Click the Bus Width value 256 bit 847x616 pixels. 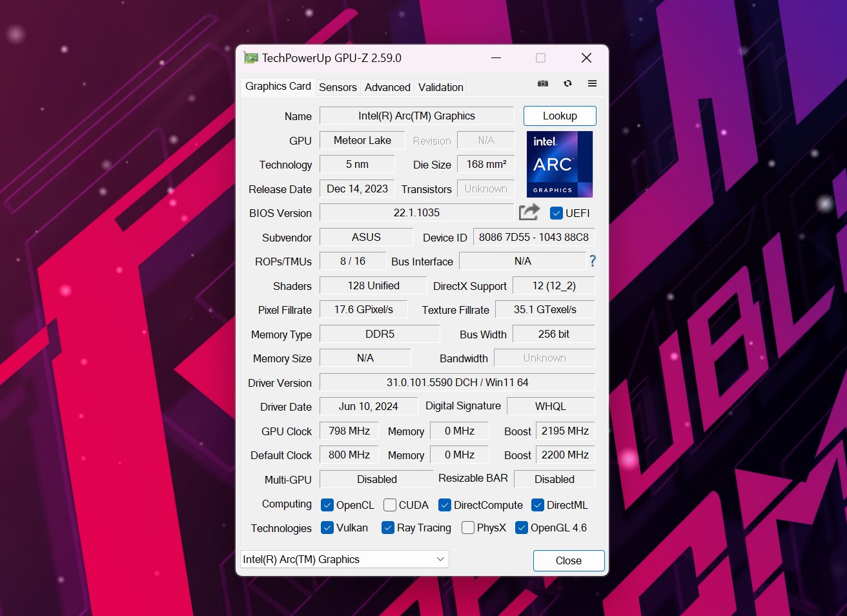coord(554,334)
